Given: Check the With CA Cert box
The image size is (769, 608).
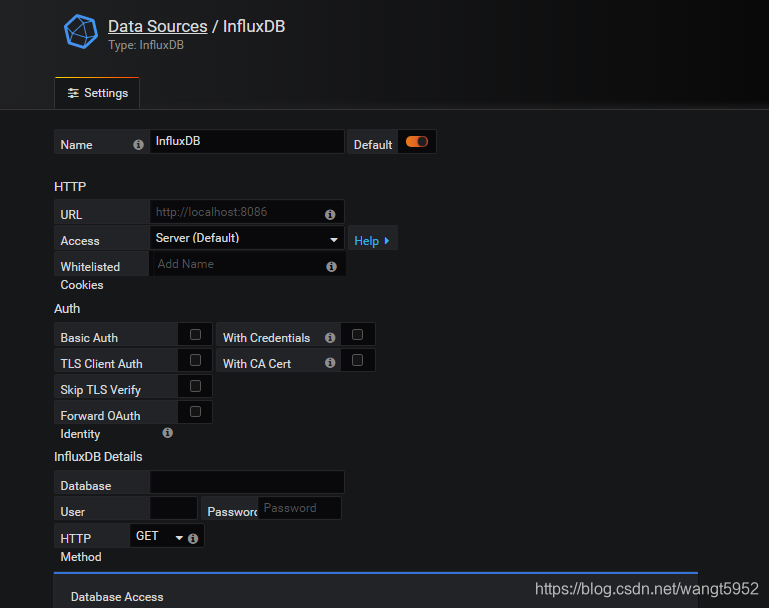Looking at the screenshot, I should (358, 360).
